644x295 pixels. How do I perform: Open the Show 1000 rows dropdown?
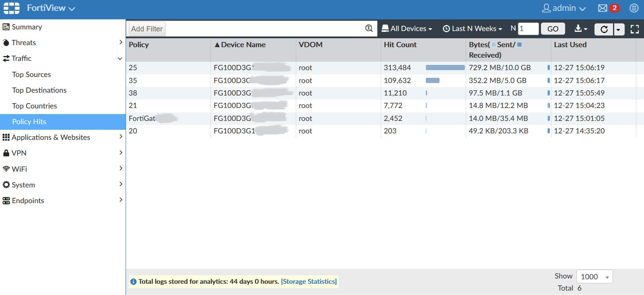click(x=594, y=276)
